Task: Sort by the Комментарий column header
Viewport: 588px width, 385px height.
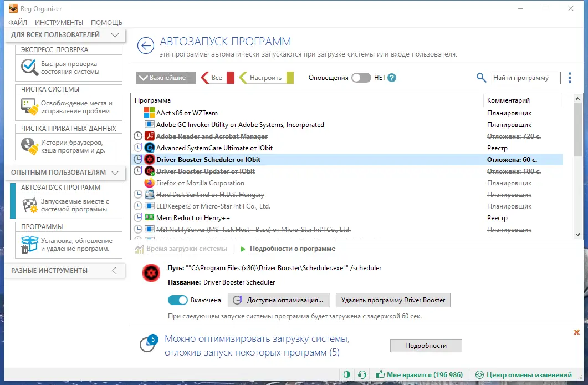Action: point(508,100)
